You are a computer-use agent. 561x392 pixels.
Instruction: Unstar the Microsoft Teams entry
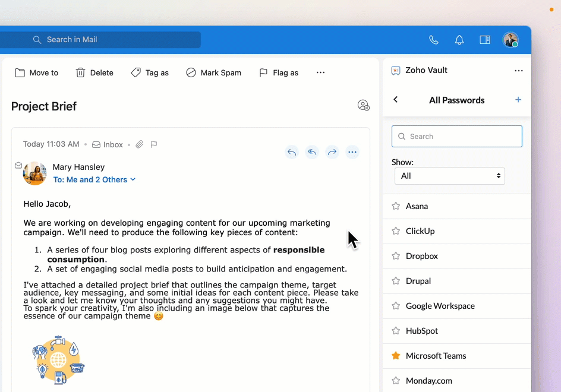coord(396,356)
